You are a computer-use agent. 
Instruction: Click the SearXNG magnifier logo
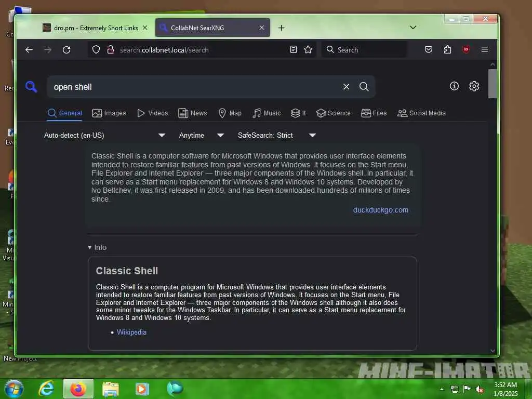point(31,87)
